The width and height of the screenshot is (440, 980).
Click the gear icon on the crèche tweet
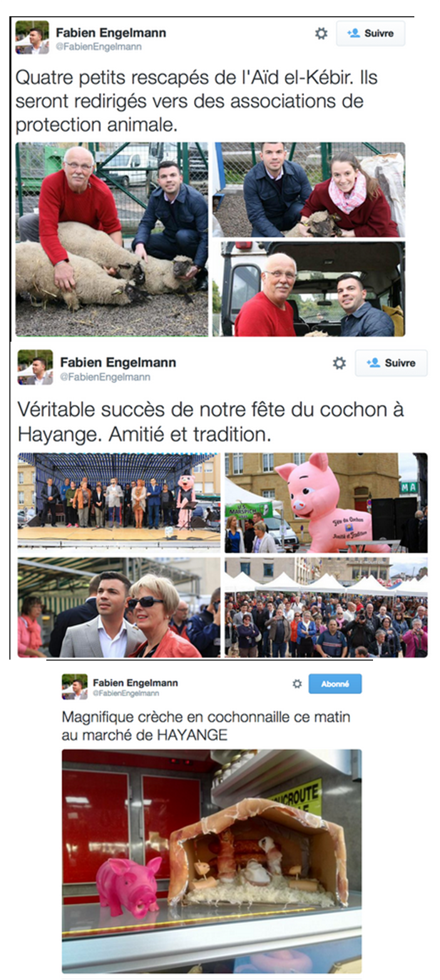point(297,684)
